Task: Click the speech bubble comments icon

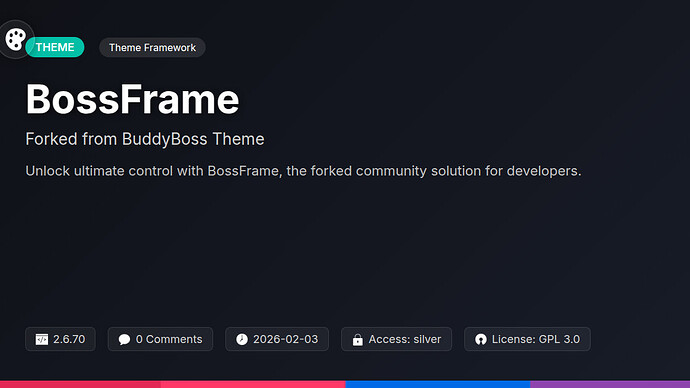Action: coord(125,339)
